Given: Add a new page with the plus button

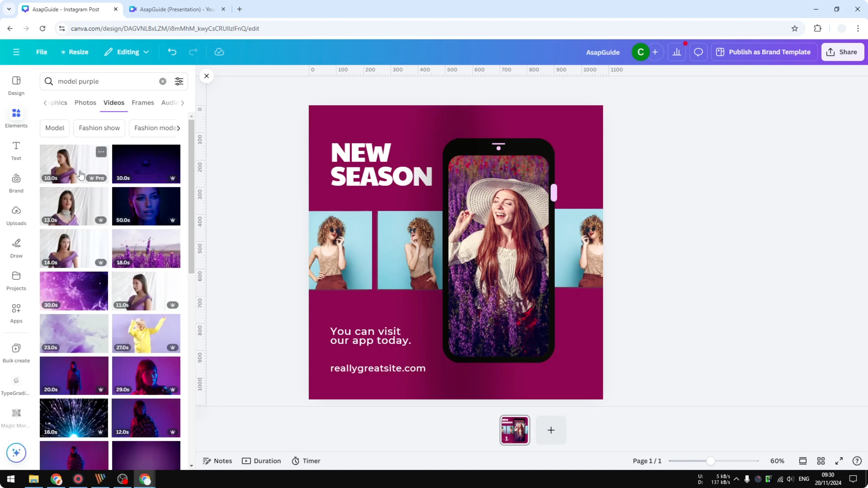Looking at the screenshot, I should point(551,430).
